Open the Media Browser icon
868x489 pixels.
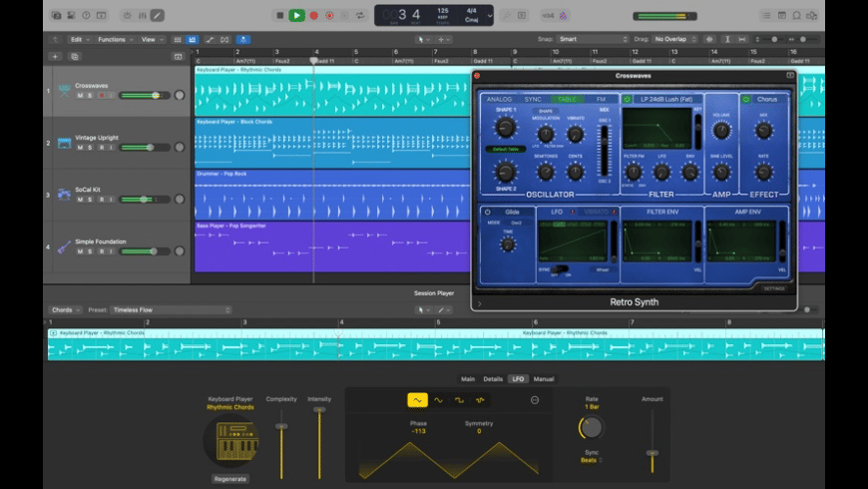click(811, 16)
